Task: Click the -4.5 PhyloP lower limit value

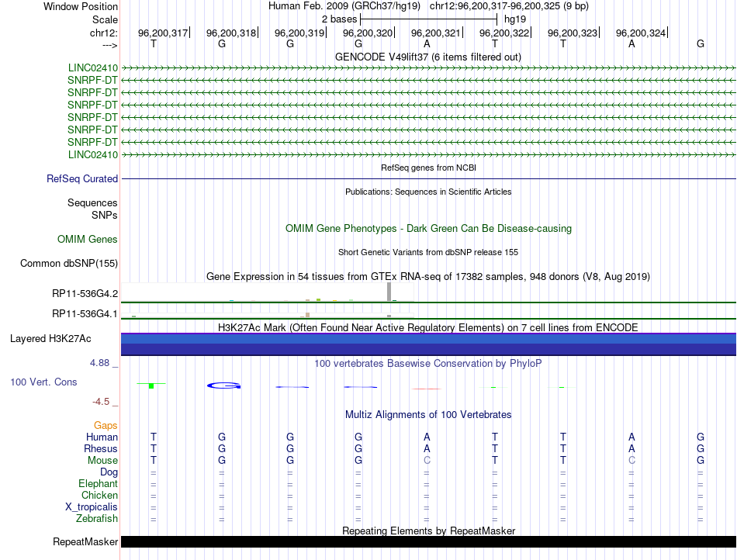Action: click(x=101, y=402)
